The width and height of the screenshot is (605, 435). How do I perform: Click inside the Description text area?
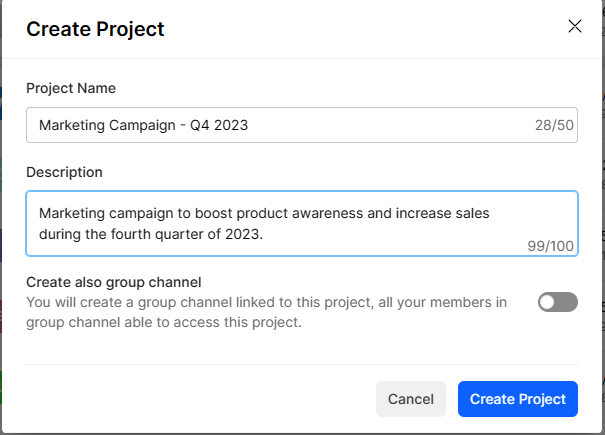pos(300,224)
